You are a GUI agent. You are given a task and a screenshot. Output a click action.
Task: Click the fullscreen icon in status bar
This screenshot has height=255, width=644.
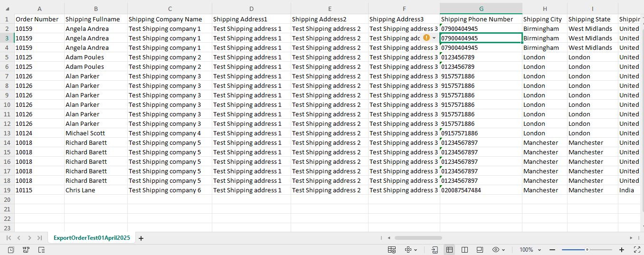(x=637, y=250)
